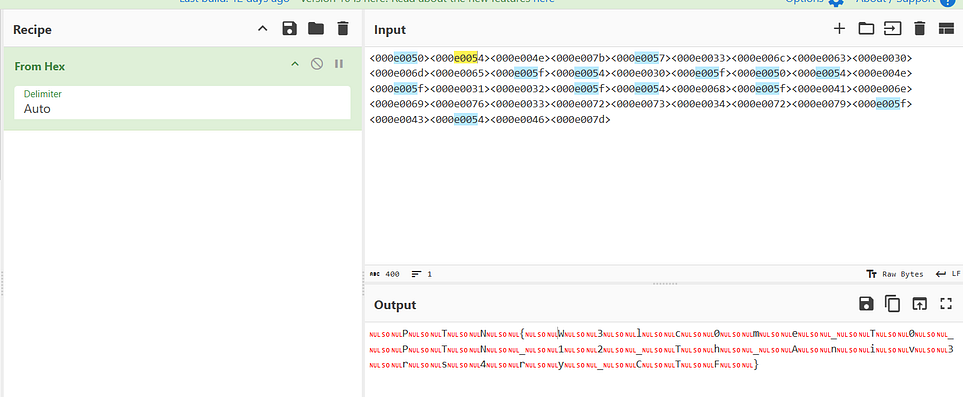Screen dimensions: 963x397
Task: Open the Delimiter dropdown set to Auto
Action: click(x=182, y=103)
